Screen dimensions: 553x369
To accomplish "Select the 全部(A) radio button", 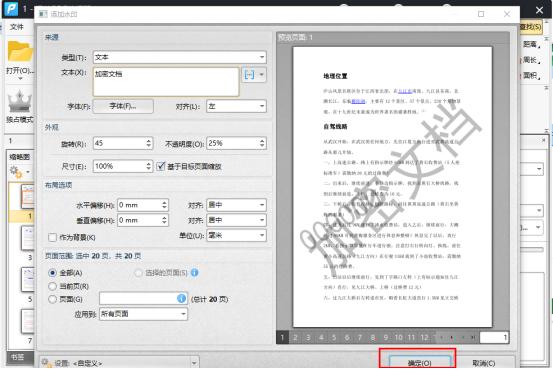I will [x=53, y=273].
